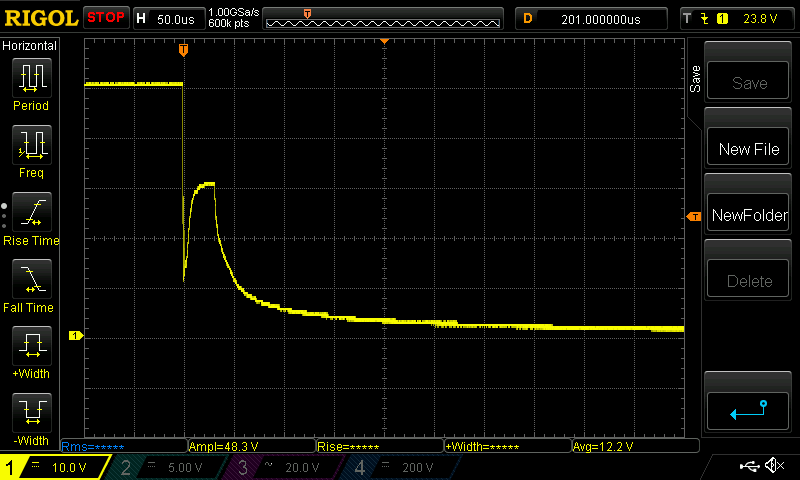Click the speaker mute icon
This screenshot has width=800, height=480.
click(x=773, y=466)
